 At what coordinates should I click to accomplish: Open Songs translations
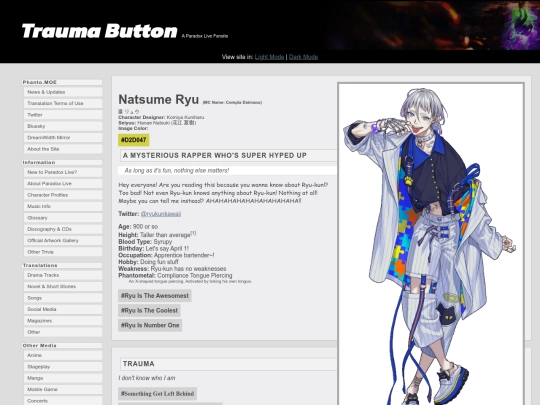tap(63, 298)
